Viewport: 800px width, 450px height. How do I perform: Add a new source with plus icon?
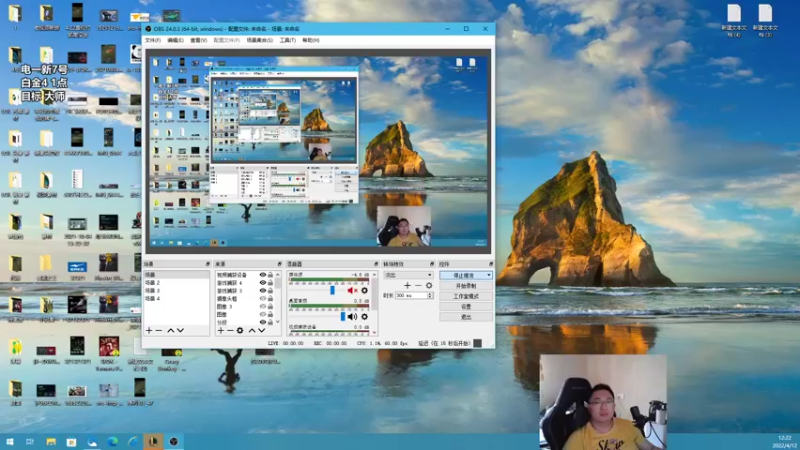(220, 331)
